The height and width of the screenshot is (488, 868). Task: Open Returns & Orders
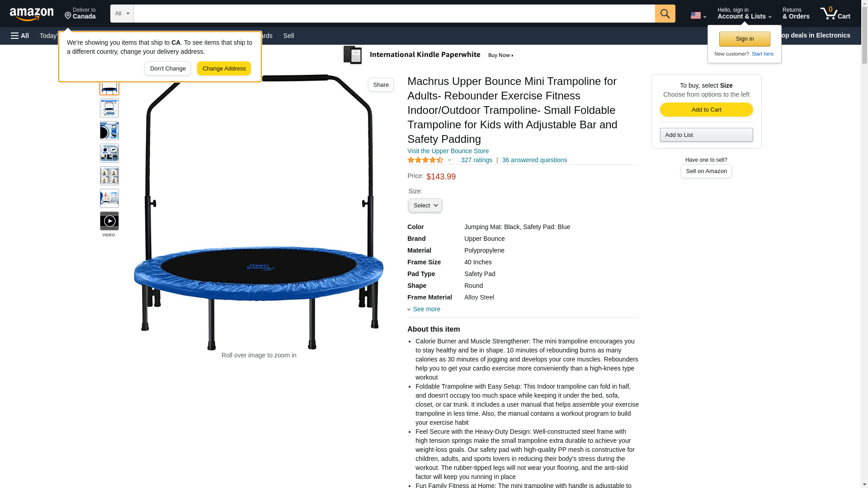pyautogui.click(x=796, y=13)
